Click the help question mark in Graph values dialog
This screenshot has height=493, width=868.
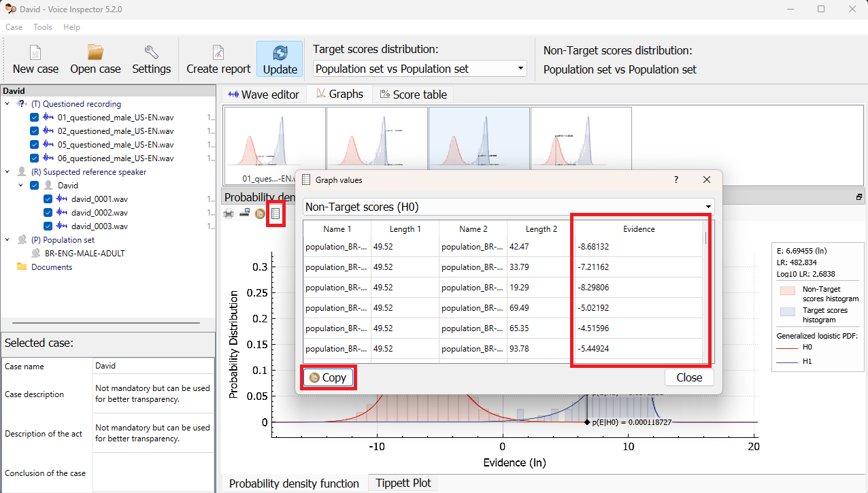pos(675,180)
